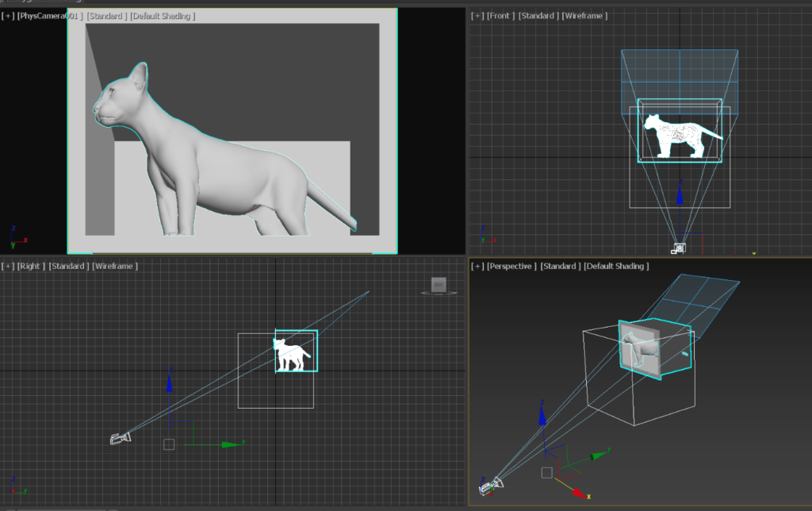
Task: Open the [+] menu of PhysCamera001 viewport
Action: (8, 16)
